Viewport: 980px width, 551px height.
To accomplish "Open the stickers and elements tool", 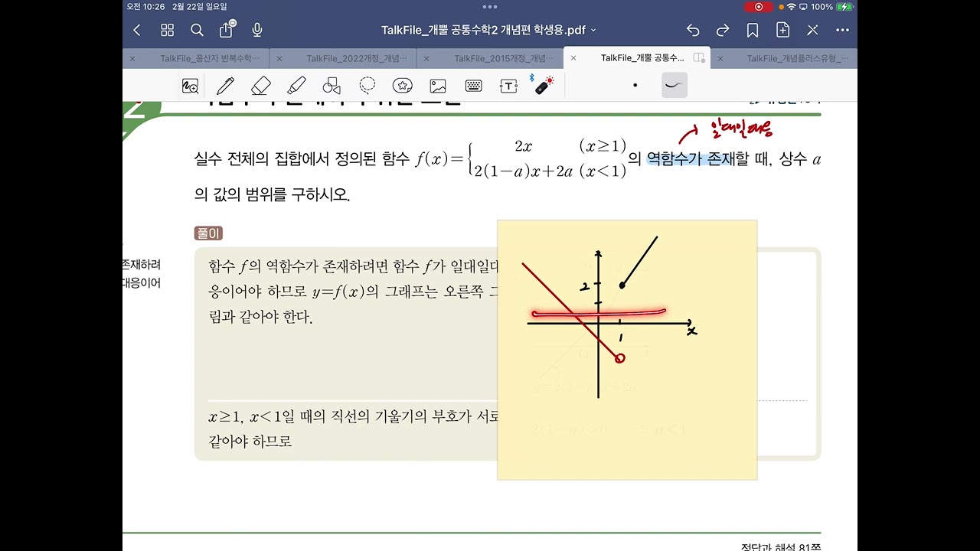I will [403, 86].
